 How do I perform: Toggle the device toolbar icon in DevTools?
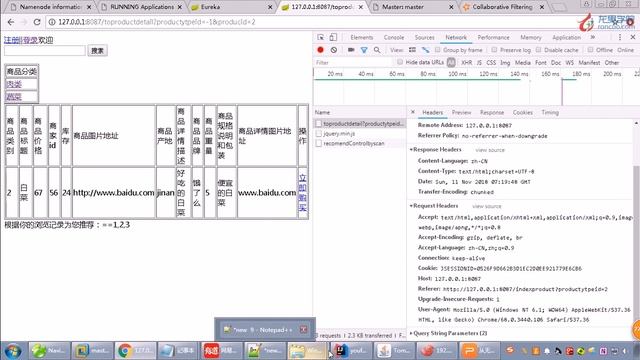(333, 37)
